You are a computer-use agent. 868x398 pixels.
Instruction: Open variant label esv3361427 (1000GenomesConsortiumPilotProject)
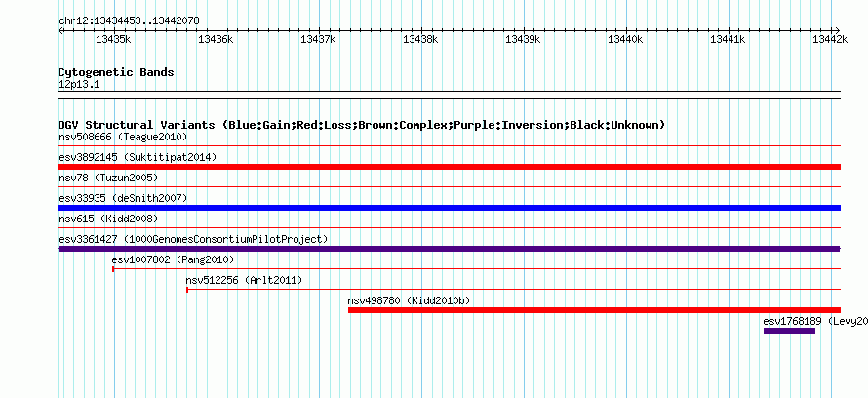coord(193,239)
